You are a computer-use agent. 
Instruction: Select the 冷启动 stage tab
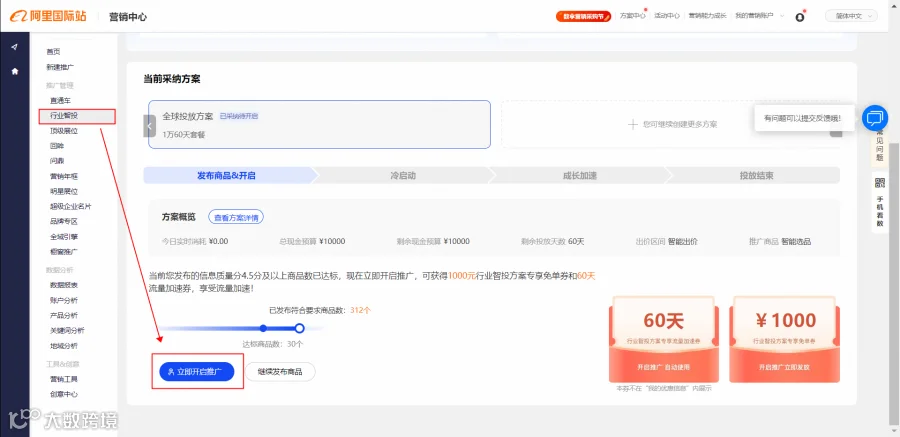click(402, 176)
